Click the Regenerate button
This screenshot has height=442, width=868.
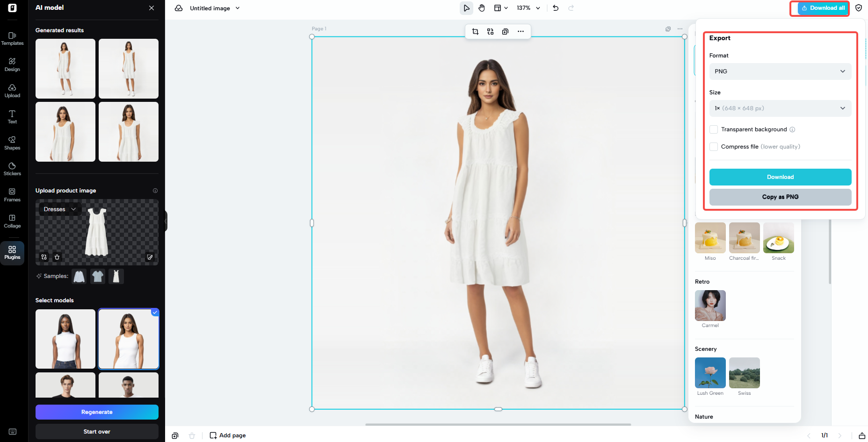97,412
